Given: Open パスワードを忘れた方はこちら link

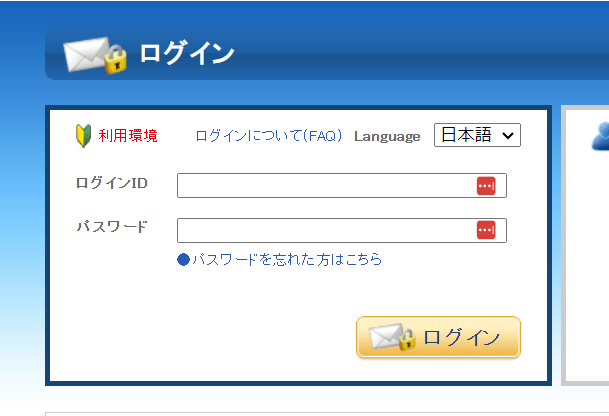Looking at the screenshot, I should [x=280, y=259].
